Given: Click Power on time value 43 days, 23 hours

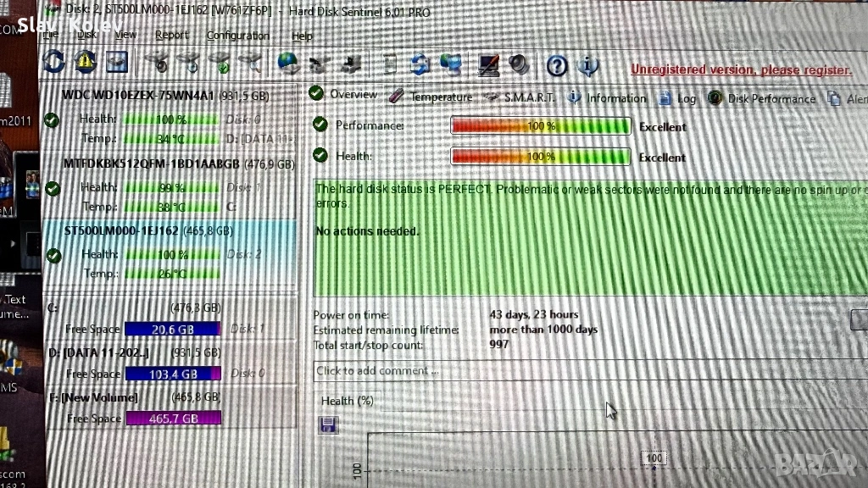Looking at the screenshot, I should click(x=534, y=314).
